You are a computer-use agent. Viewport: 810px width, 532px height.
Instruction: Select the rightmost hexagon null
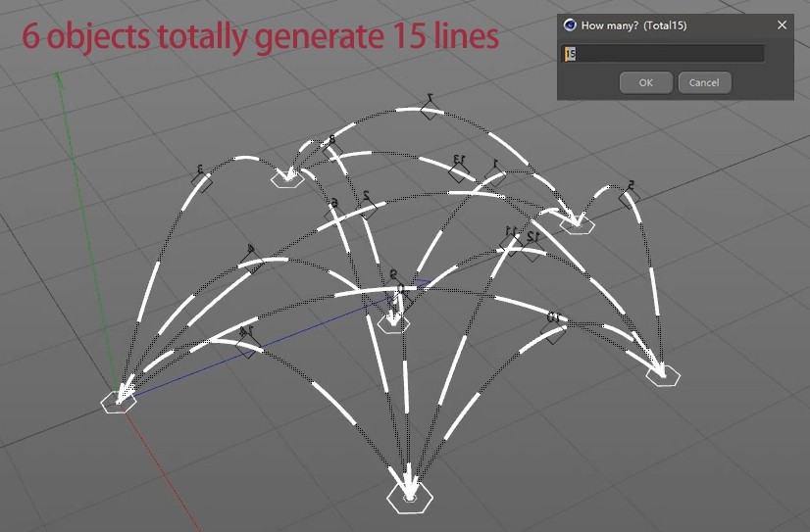pos(663,375)
